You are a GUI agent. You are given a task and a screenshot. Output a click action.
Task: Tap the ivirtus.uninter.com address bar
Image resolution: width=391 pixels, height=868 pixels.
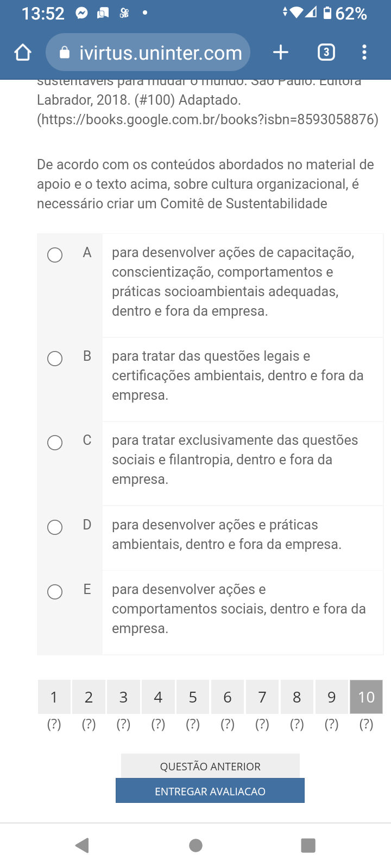tap(160, 53)
